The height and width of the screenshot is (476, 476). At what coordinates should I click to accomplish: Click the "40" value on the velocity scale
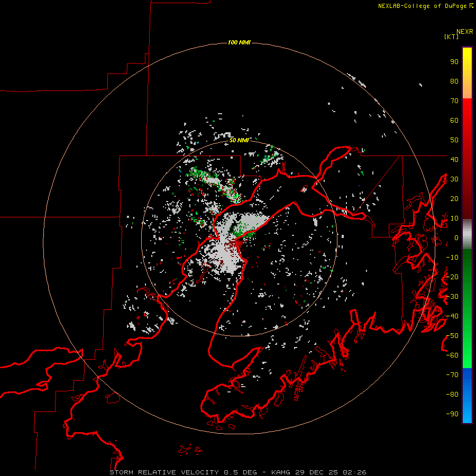454,159
